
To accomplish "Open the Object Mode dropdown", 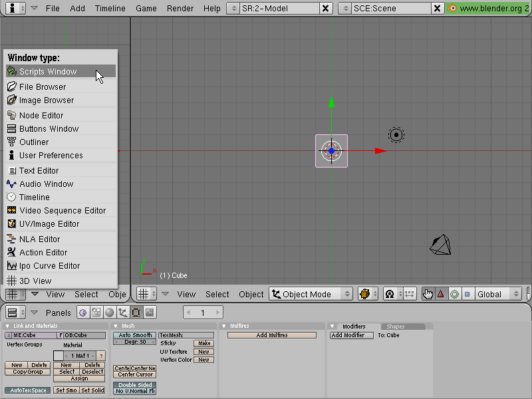I will (x=311, y=294).
